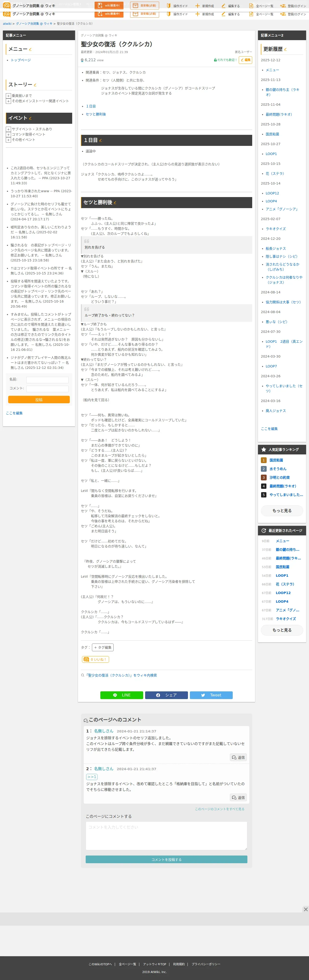Focus the sidebar コメント input field
This screenshot has height=980, width=309.
click(48, 389)
